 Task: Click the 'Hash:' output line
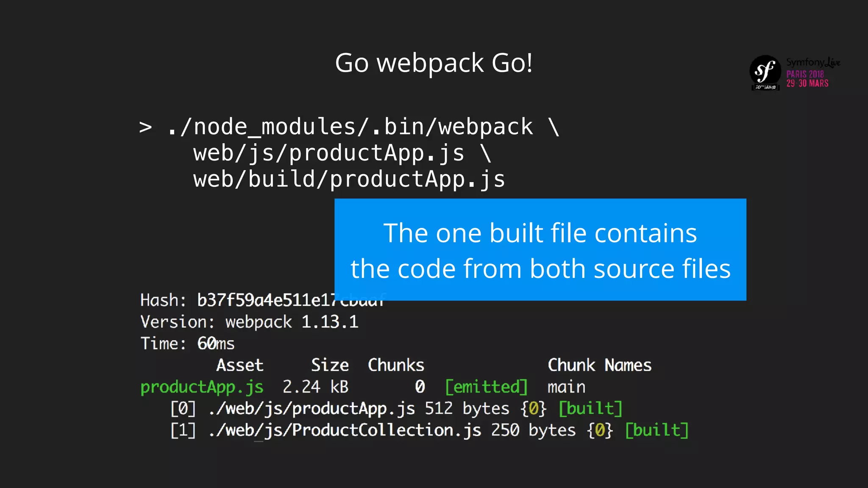pos(263,300)
